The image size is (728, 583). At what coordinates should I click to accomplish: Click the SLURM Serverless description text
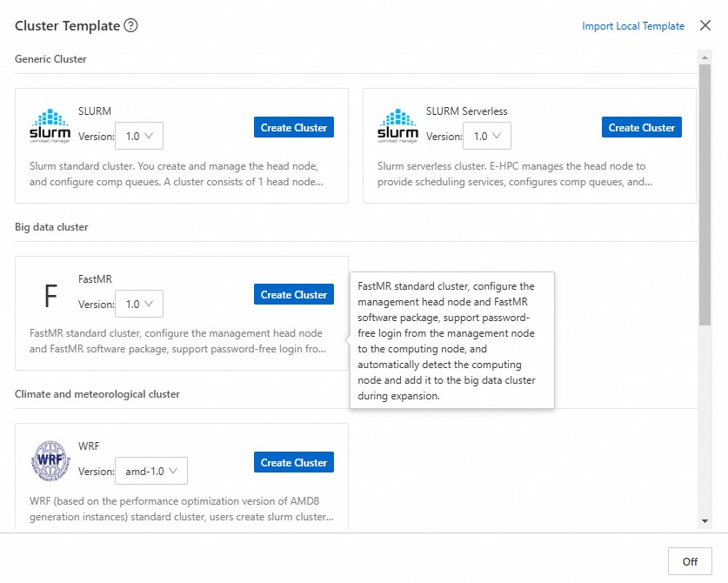pos(515,174)
